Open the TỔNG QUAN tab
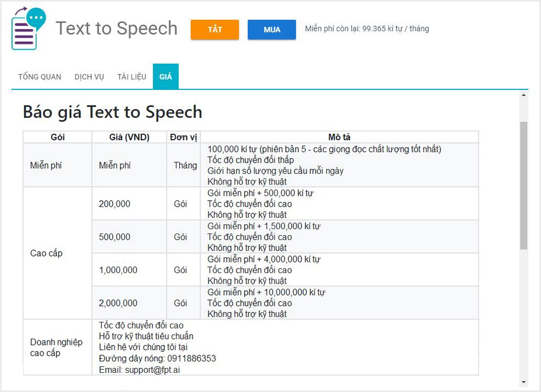This screenshot has height=392, width=541. click(39, 77)
